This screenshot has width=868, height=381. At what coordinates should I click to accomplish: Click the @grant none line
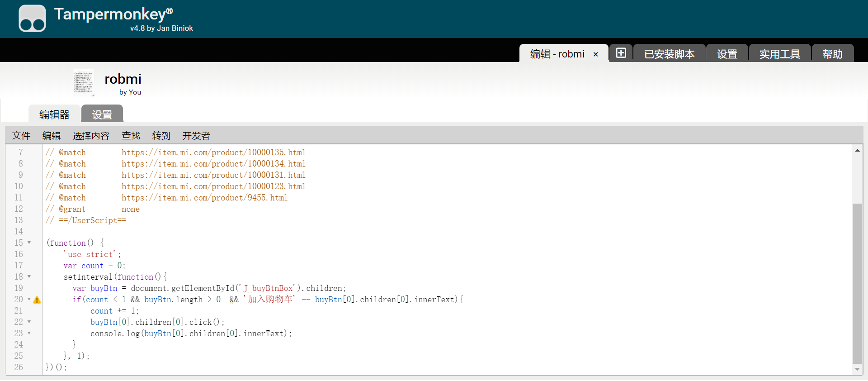(x=93, y=209)
